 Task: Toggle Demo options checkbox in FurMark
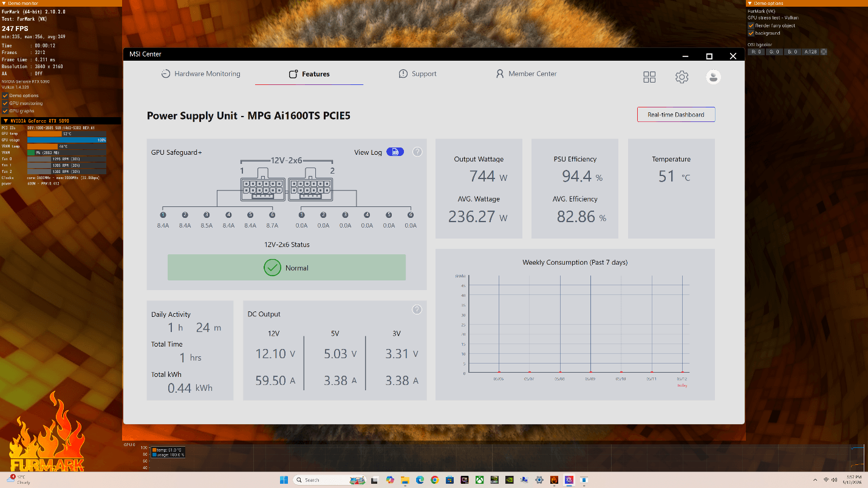5,95
